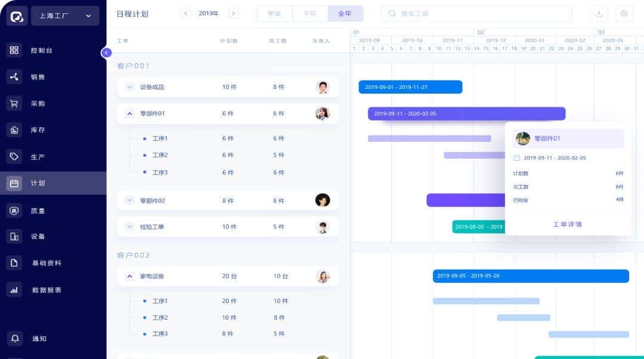644x359 pixels.
Task: Open the 上海工厂 factory dropdown
Action: point(64,16)
